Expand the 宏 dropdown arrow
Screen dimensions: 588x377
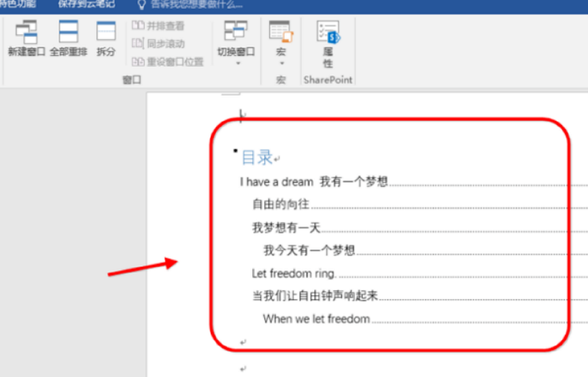[281, 63]
